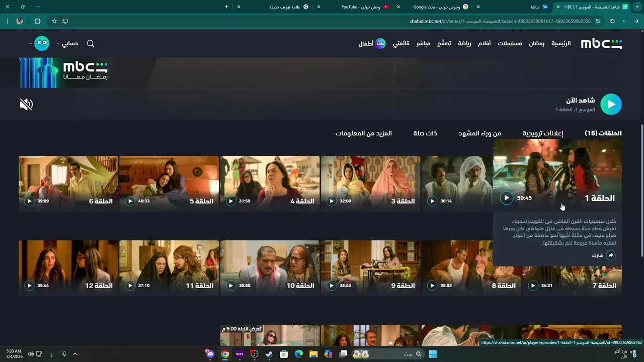Play episode 1 (59:45)
This screenshot has width=644, height=362.
(x=507, y=198)
